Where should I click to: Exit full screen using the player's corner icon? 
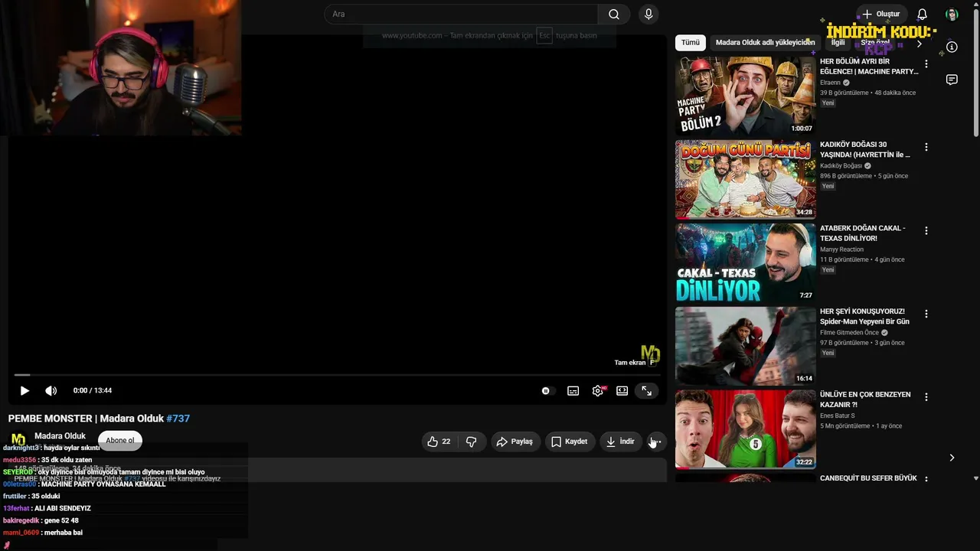[647, 390]
